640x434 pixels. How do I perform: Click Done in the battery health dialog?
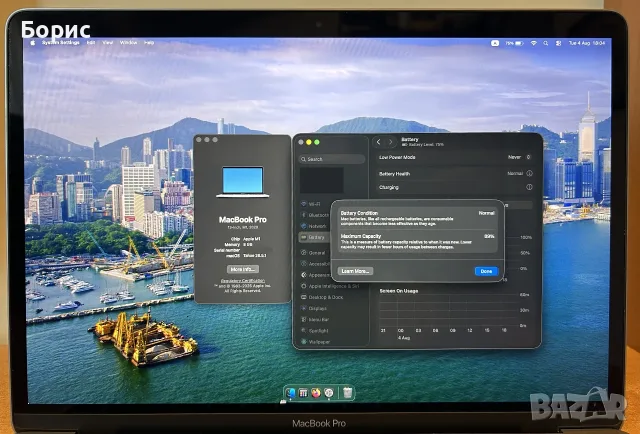486,271
